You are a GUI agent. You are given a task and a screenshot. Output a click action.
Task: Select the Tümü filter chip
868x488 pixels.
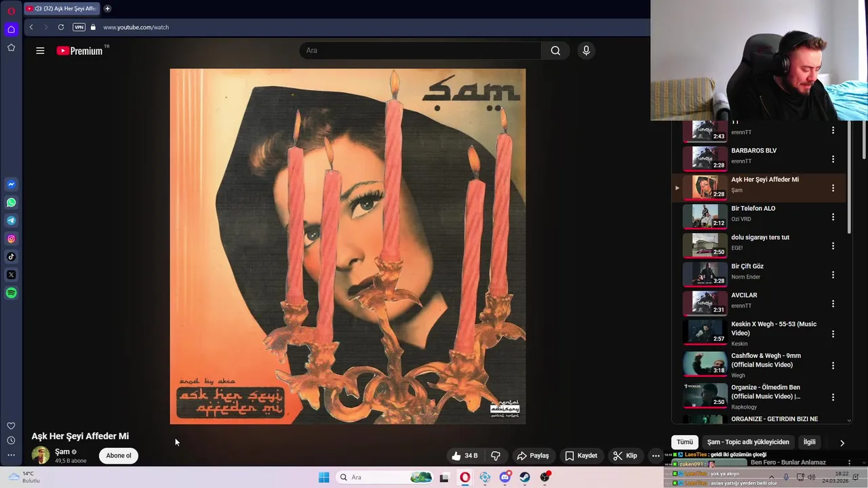685,442
